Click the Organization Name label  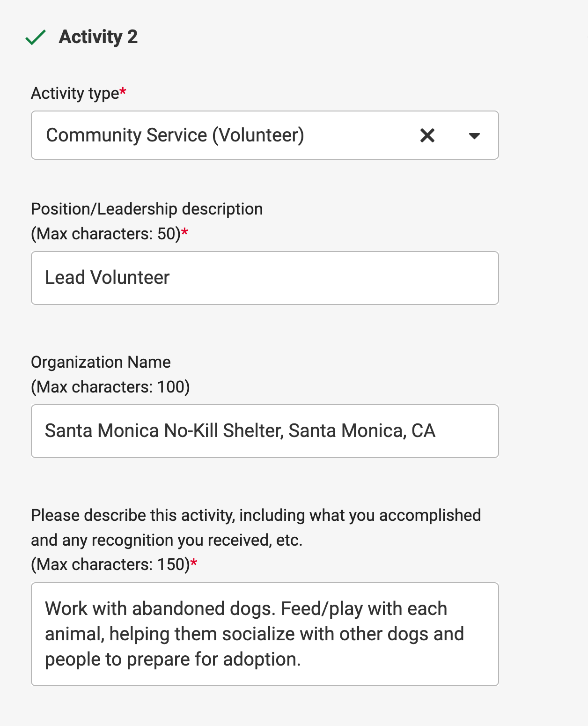101,362
